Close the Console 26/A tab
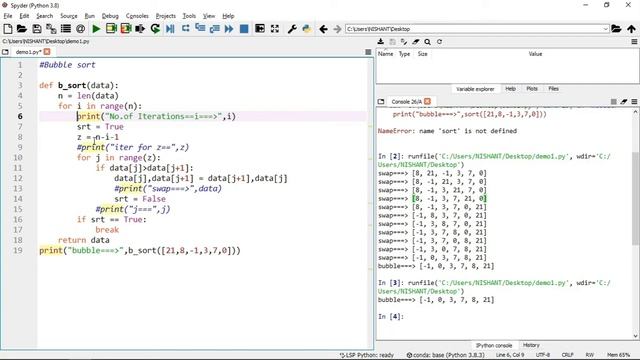Screen dimensions: 640x360 click(427, 101)
